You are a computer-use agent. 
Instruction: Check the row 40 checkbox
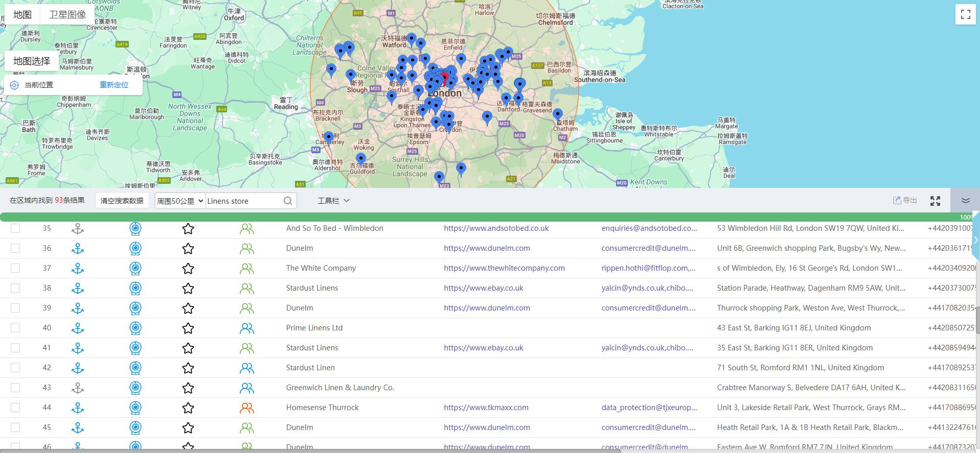tap(15, 328)
